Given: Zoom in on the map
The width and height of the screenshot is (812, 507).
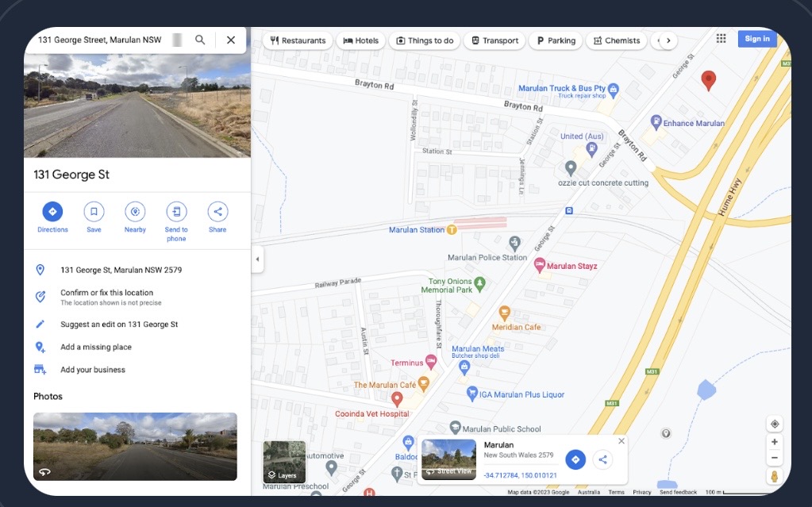Looking at the screenshot, I should coord(775,442).
